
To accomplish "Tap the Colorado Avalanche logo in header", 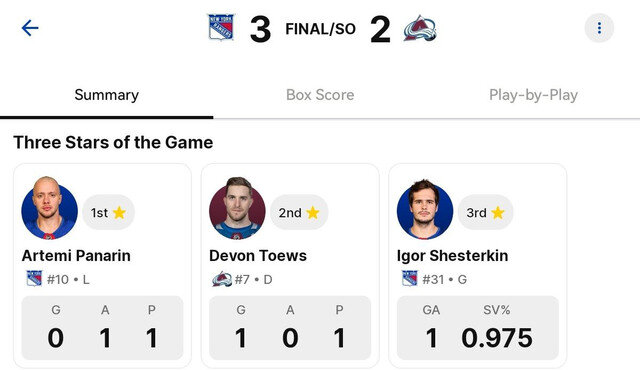I will tap(420, 29).
